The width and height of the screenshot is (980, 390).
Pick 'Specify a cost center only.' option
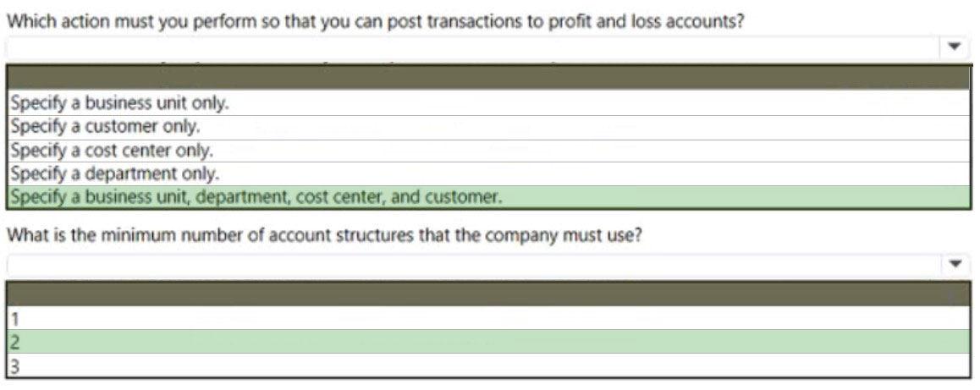coord(489,151)
